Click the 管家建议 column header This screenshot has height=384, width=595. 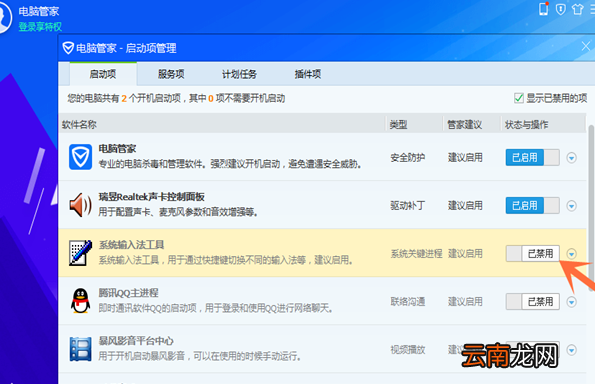465,124
